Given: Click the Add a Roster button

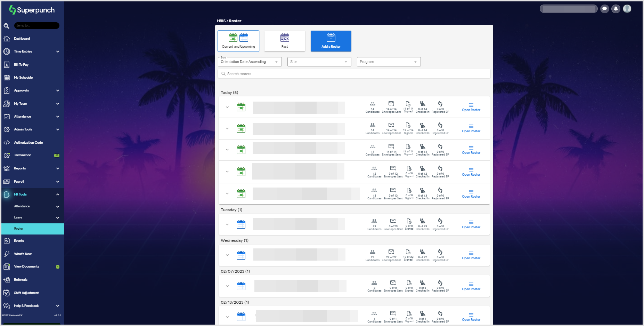Looking at the screenshot, I should point(331,41).
